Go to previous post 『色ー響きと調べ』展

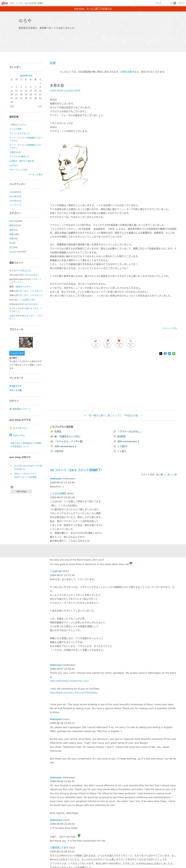(x=99, y=415)
